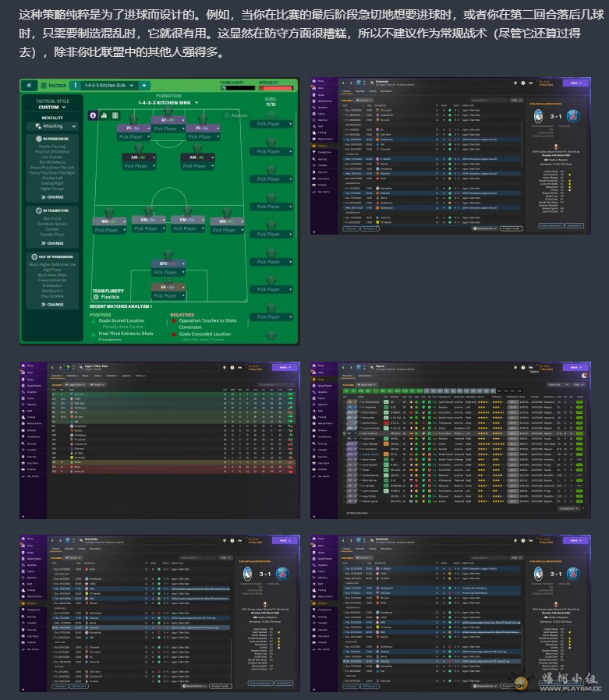Click the Intensity red bar

pos(276,88)
